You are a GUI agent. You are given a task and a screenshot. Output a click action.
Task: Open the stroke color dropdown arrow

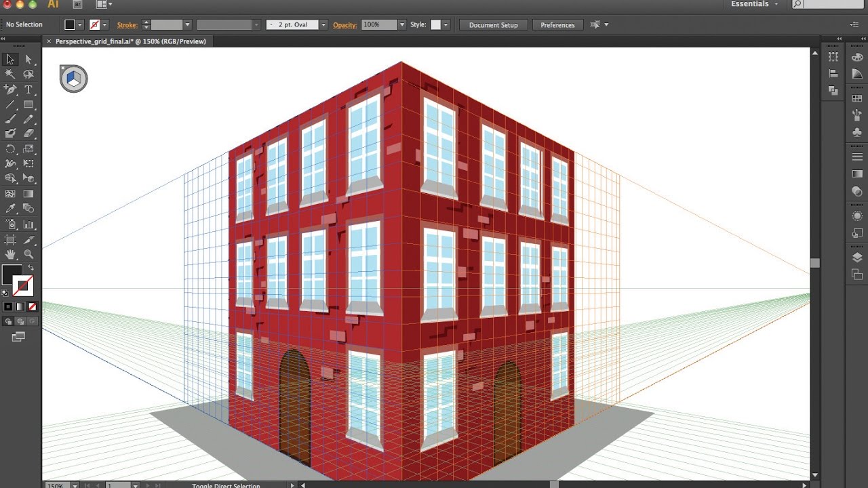pos(105,25)
